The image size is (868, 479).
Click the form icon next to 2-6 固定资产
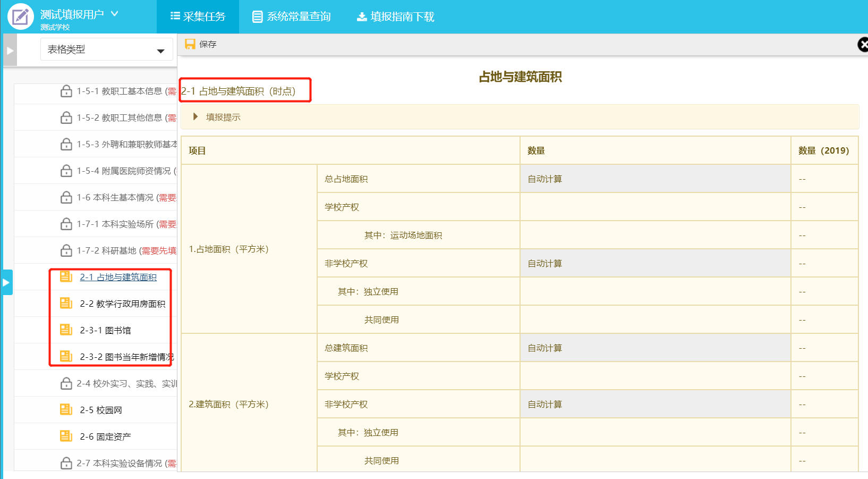66,436
